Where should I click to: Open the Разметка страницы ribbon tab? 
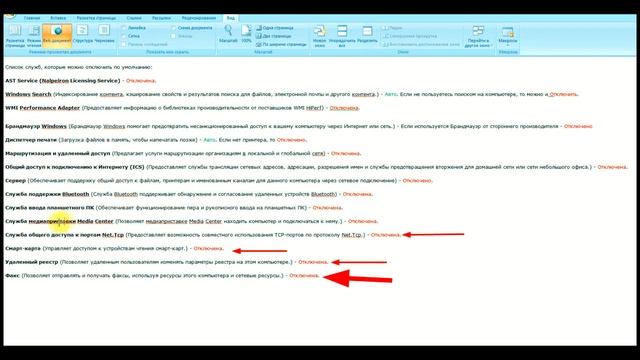point(96,18)
